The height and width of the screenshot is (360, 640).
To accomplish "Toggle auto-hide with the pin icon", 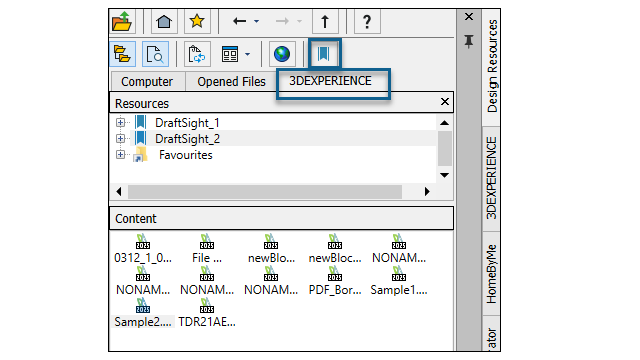I will coord(469,41).
